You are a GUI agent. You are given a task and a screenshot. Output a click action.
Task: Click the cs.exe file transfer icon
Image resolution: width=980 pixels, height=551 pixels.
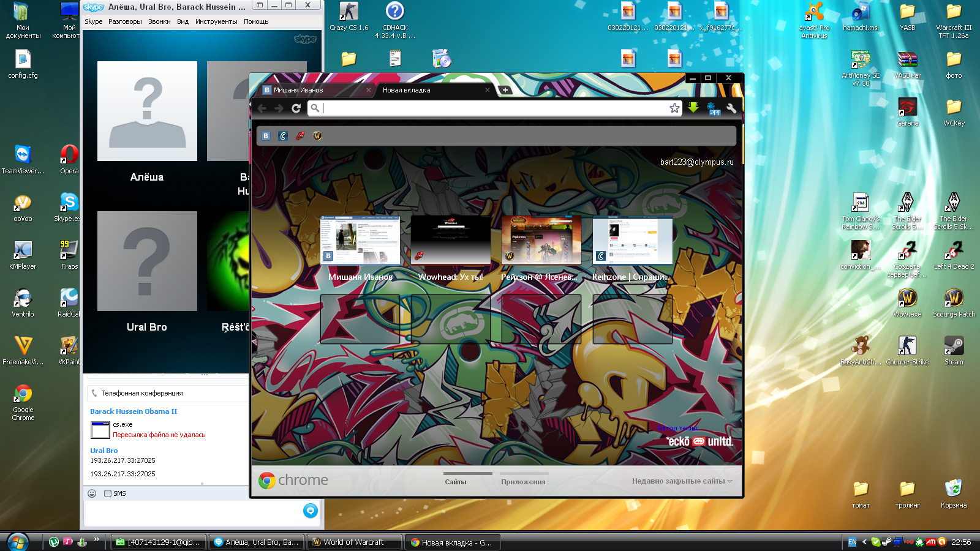(100, 430)
